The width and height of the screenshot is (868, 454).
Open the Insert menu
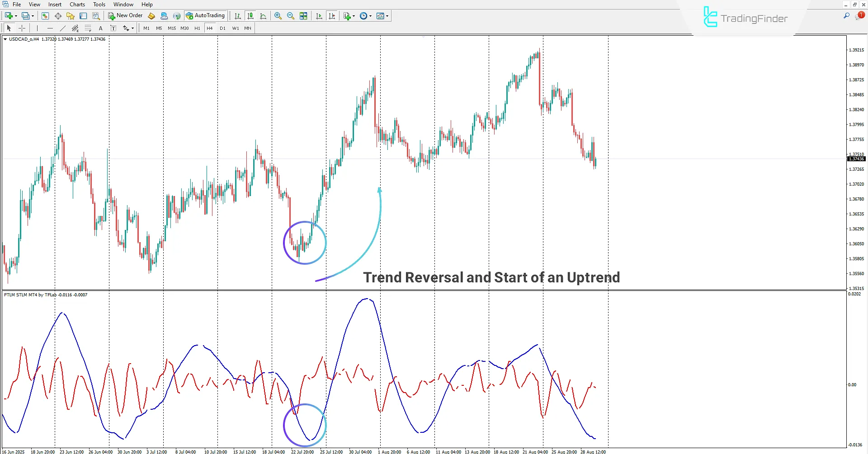[55, 5]
